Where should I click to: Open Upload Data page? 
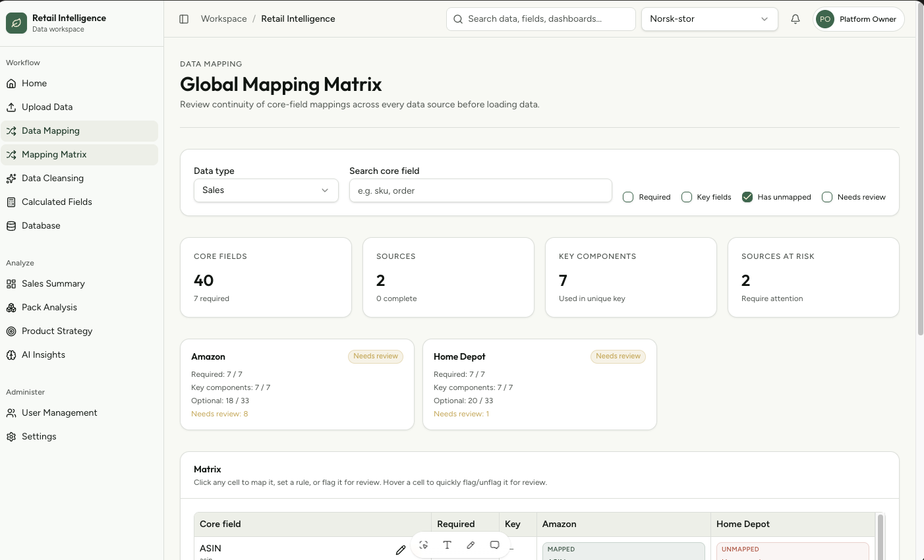coord(79,107)
